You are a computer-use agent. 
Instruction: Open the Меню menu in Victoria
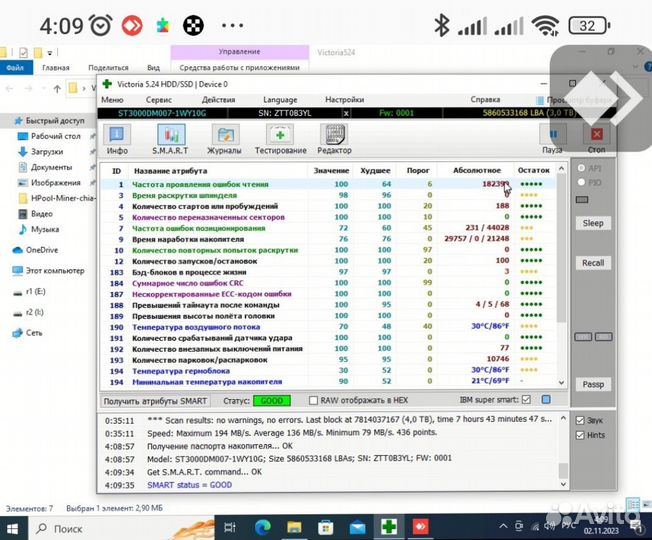(x=112, y=100)
